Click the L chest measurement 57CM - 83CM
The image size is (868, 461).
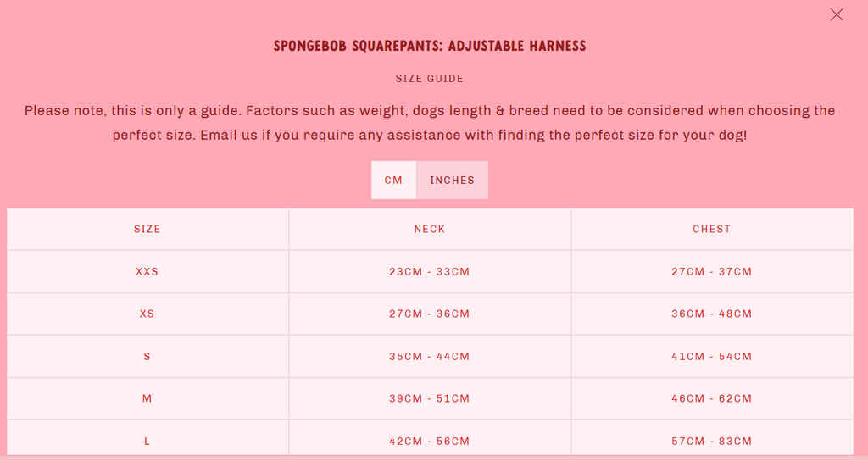coord(712,441)
